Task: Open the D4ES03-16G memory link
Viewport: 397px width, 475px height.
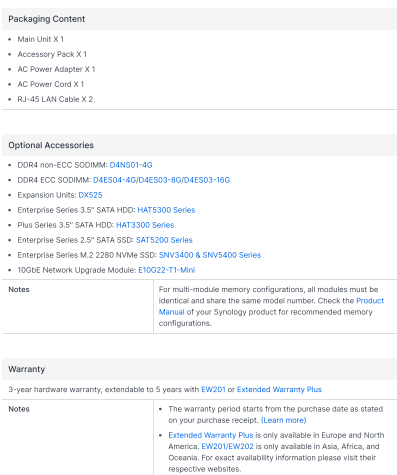Action: pyautogui.click(x=207, y=180)
